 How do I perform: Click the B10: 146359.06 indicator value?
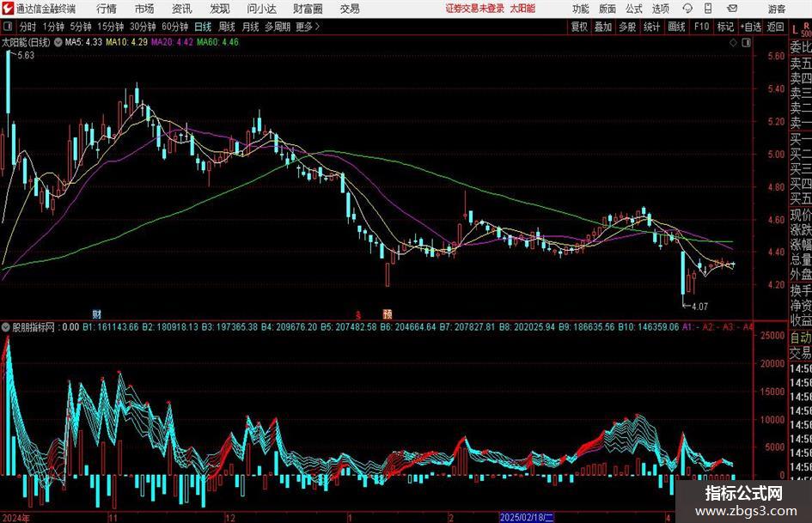pyautogui.click(x=648, y=327)
